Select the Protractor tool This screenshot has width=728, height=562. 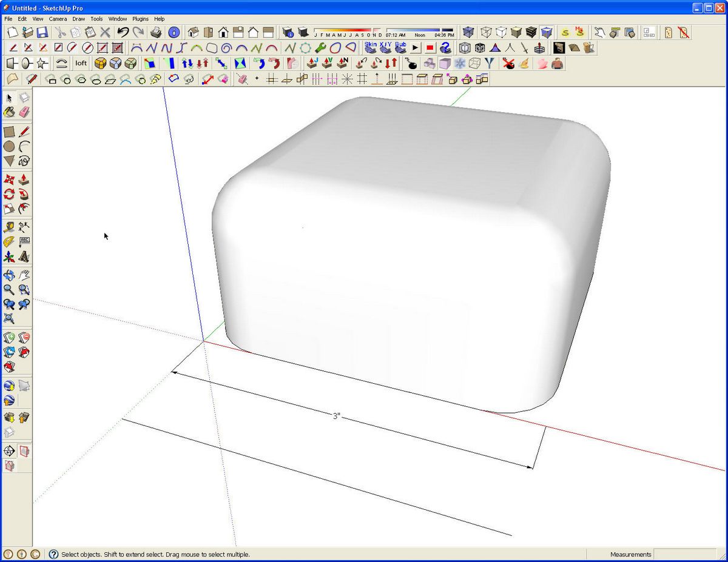point(9,243)
